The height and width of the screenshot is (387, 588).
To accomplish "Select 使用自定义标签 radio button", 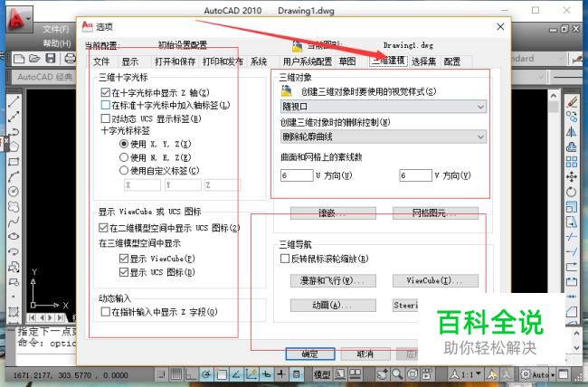I will (124, 171).
